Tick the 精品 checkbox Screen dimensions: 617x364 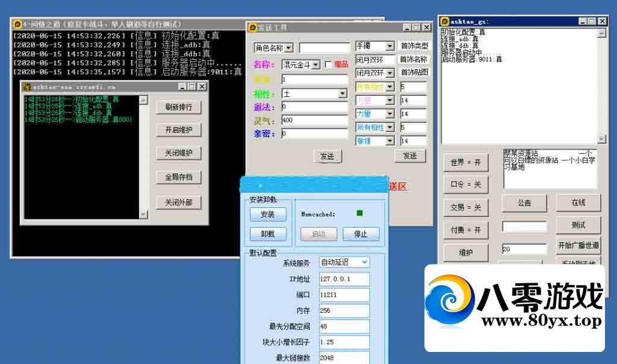(x=328, y=64)
